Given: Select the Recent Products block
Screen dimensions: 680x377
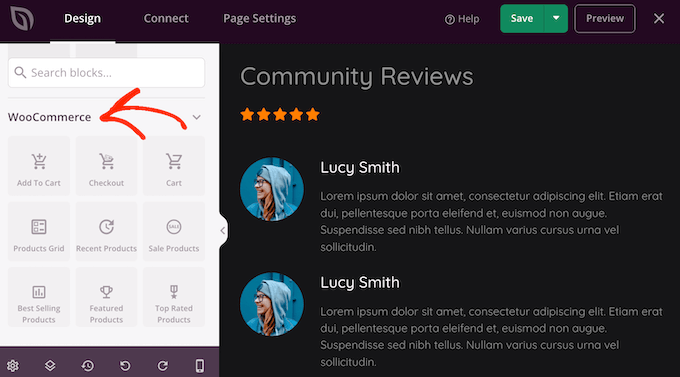Looking at the screenshot, I should 106,232.
